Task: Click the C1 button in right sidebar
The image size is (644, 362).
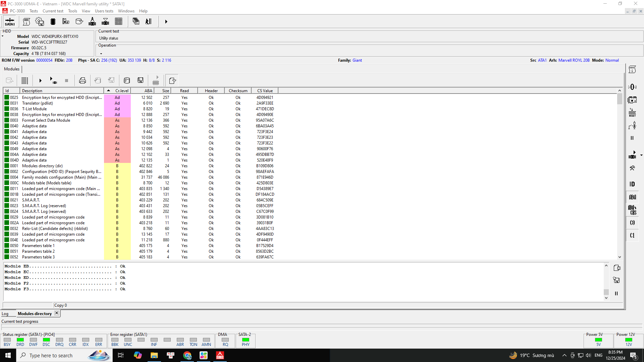Action: tap(632, 235)
